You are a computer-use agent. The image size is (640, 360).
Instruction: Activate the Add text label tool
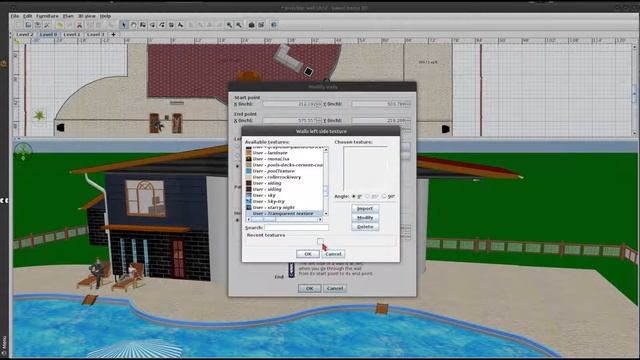tap(180, 25)
